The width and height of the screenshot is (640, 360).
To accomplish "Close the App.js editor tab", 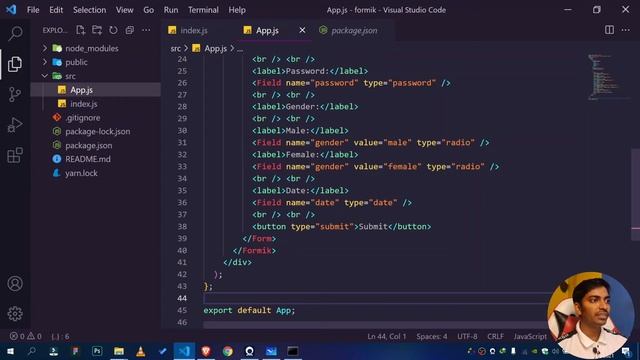I will [302, 30].
